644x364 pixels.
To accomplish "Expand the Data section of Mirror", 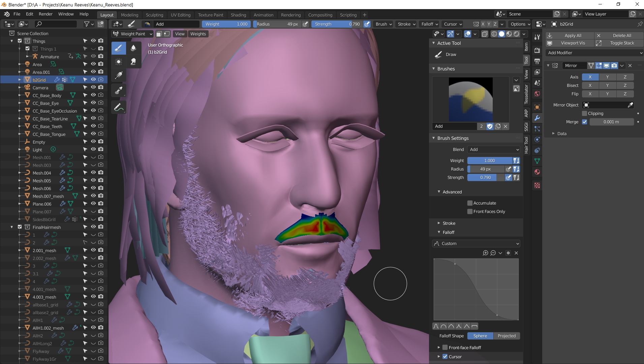I will click(553, 133).
